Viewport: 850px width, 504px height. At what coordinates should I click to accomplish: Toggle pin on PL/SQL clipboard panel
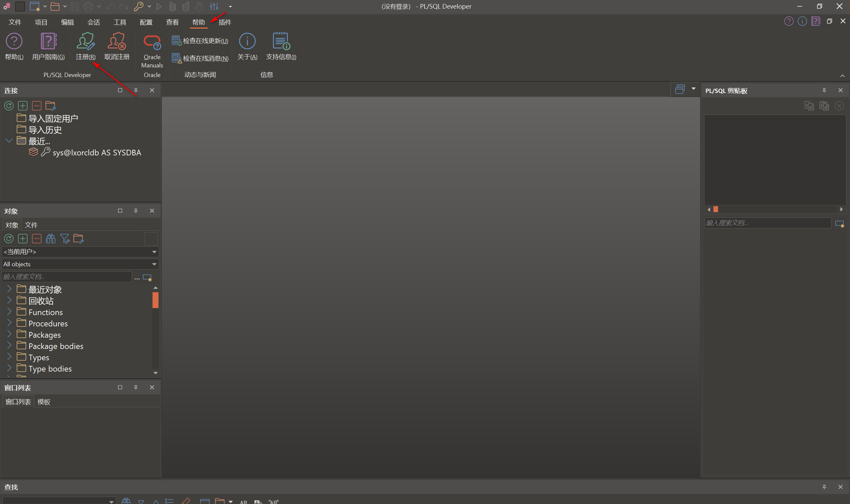point(824,90)
